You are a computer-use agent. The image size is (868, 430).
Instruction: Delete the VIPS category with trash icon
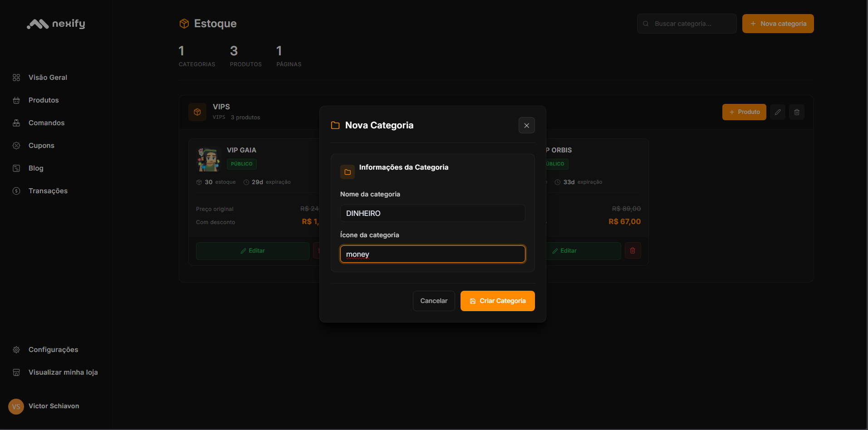(x=797, y=112)
